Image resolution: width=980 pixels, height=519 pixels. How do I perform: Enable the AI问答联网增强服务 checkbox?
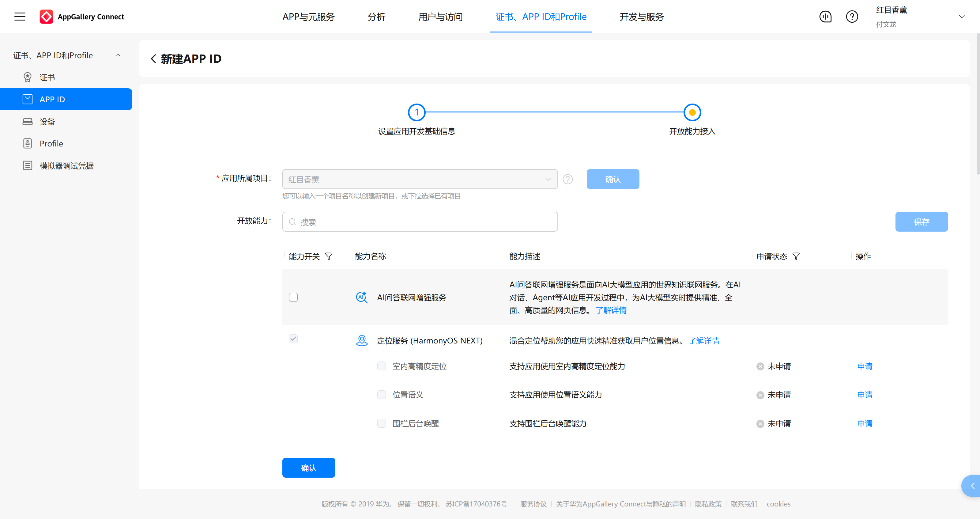pyautogui.click(x=293, y=297)
